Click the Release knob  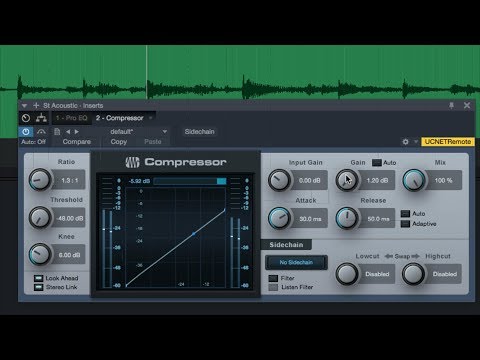tap(347, 218)
